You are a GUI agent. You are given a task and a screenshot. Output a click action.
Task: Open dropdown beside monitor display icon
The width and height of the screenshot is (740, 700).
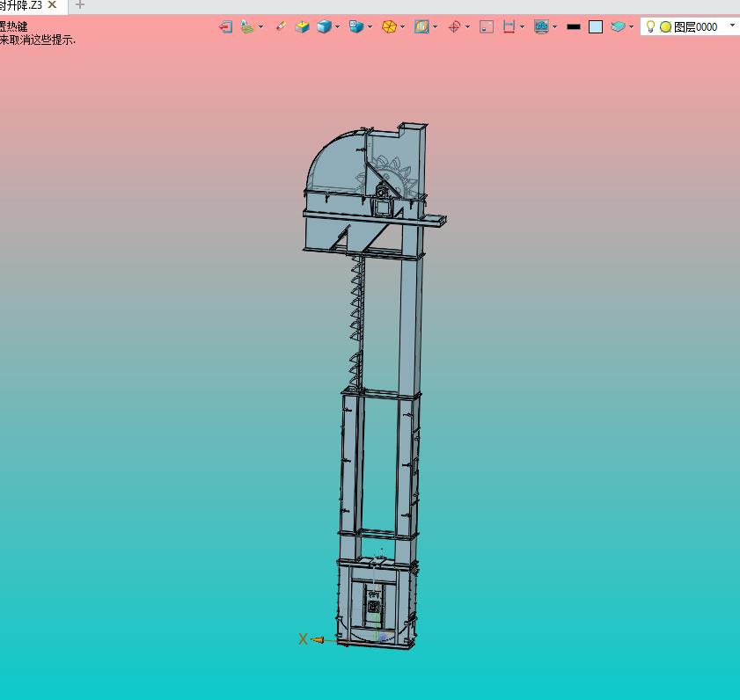[555, 27]
